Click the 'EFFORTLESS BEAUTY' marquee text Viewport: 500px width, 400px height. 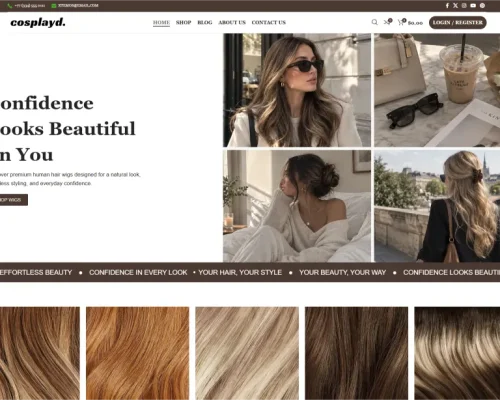[x=36, y=272]
